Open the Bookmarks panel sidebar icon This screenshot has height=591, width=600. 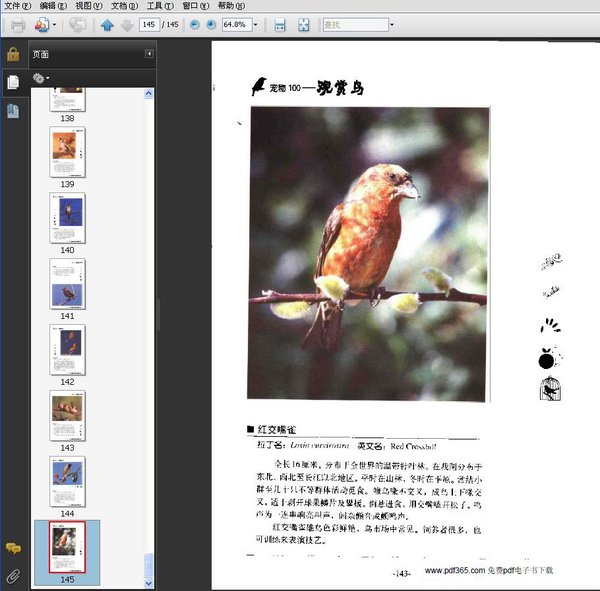click(13, 111)
